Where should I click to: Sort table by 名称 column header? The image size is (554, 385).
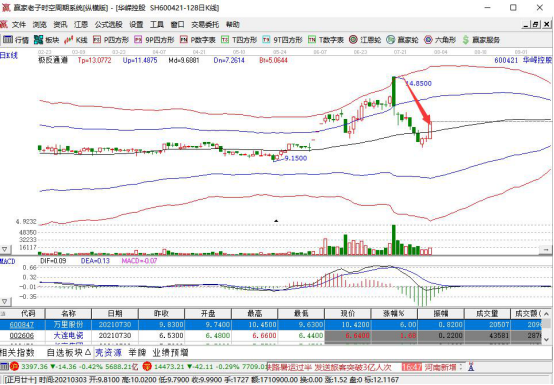(69, 314)
